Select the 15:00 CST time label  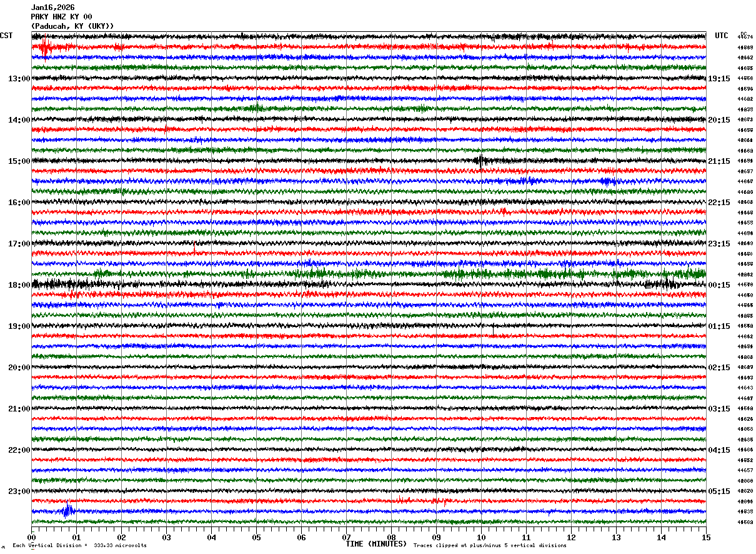(19, 161)
